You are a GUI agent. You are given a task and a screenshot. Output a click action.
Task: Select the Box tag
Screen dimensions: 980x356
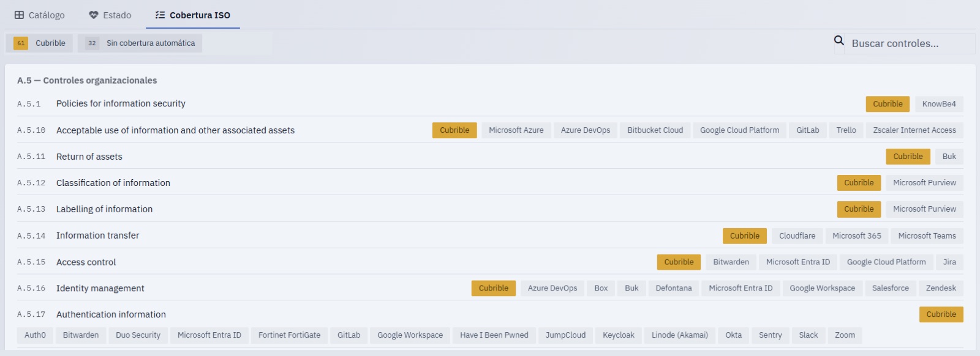coord(601,288)
